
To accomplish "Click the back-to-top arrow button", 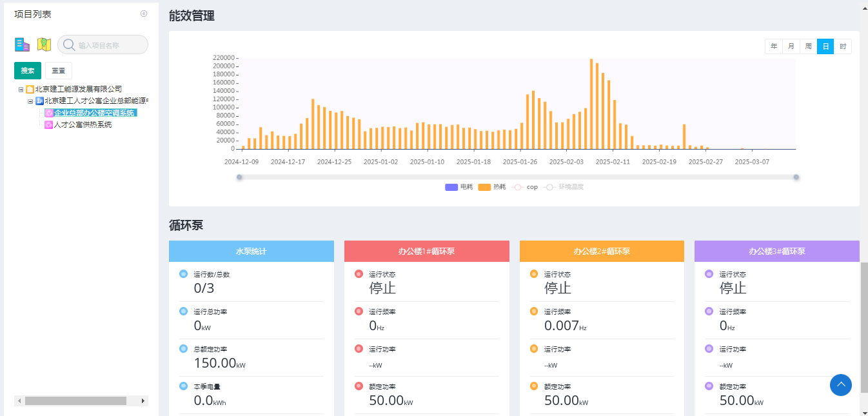I will 841,384.
